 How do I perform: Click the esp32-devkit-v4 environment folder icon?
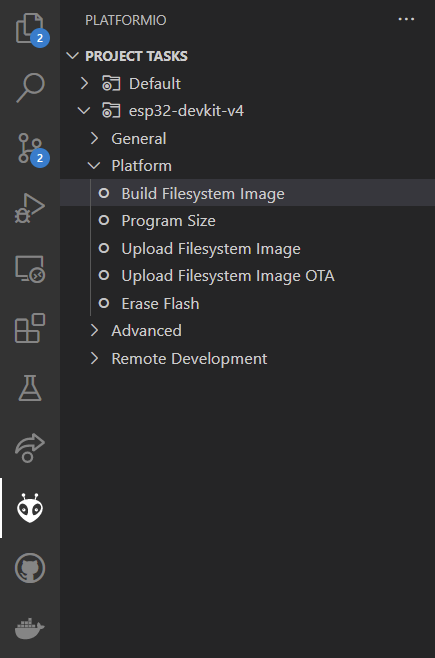point(111,111)
